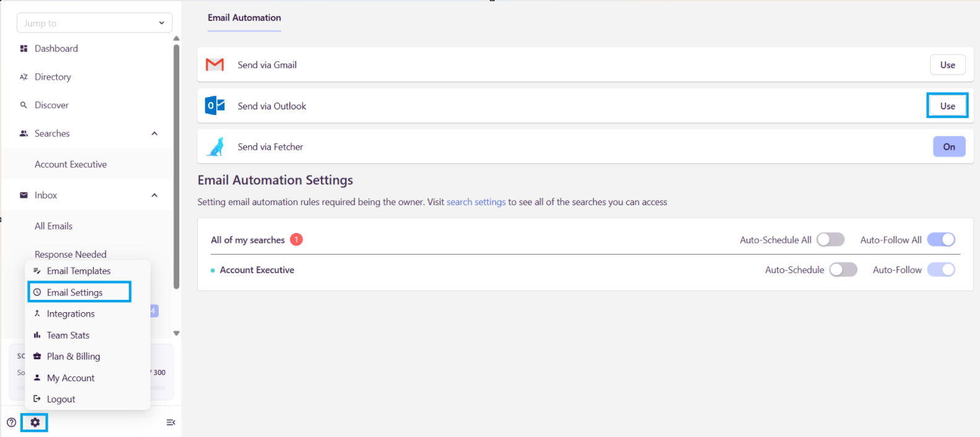Open Email Templates from the menu
The width and height of the screenshot is (980, 437).
(79, 271)
